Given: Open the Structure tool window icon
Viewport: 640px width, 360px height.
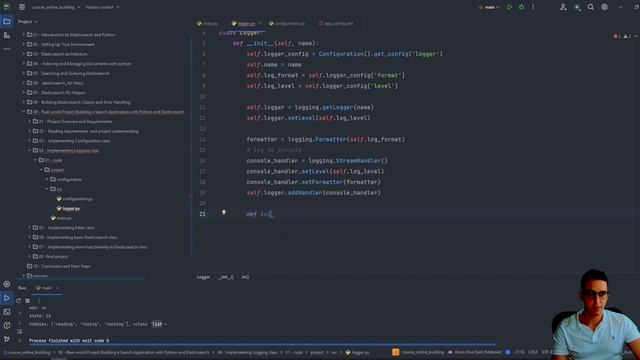Looking at the screenshot, I should [7, 36].
